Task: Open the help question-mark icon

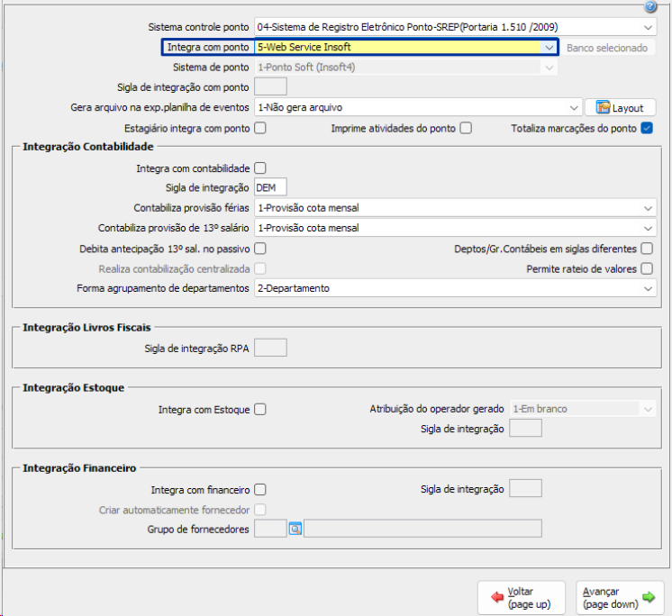Action: 650,6
